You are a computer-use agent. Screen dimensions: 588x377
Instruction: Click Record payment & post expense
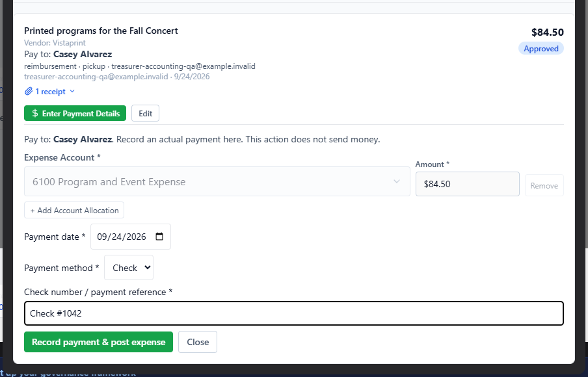[98, 342]
